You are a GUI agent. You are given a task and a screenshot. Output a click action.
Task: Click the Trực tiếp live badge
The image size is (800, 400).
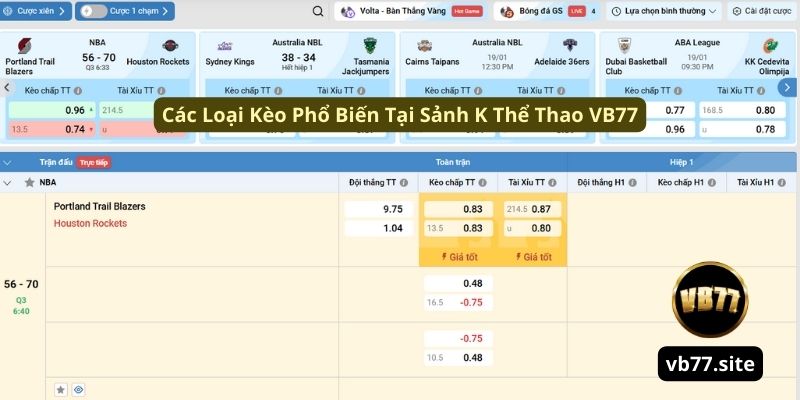tap(94, 163)
